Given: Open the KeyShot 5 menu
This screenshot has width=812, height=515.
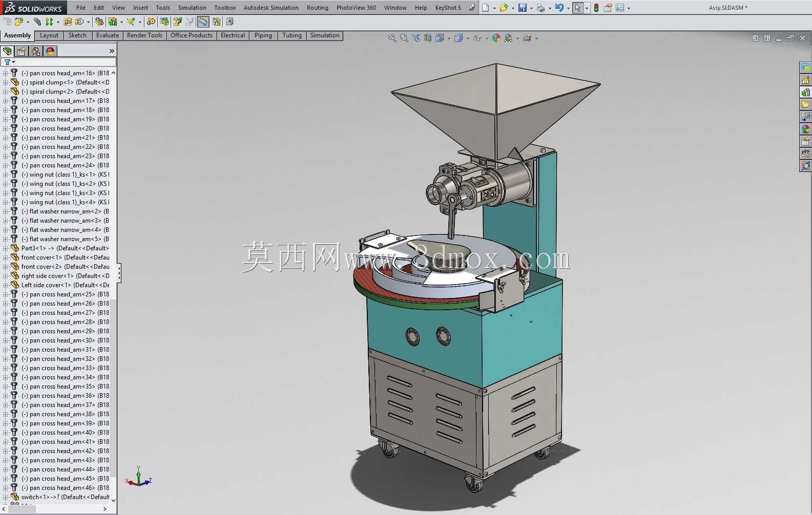Looking at the screenshot, I should pos(448,8).
